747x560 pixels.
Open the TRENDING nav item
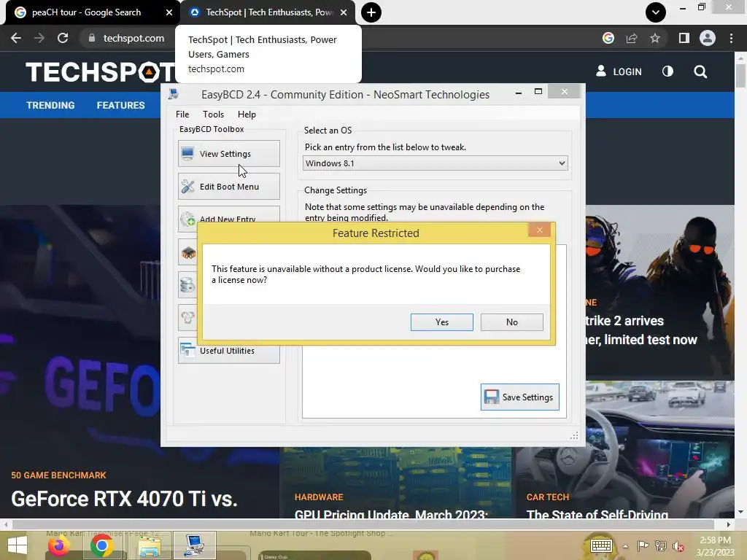tap(50, 105)
